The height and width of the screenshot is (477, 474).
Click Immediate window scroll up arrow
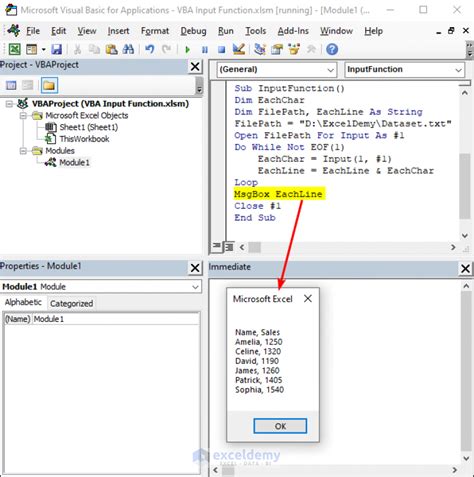tap(466, 286)
